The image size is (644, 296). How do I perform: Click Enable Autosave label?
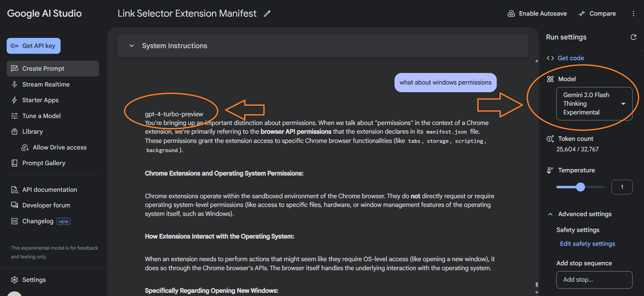(543, 14)
